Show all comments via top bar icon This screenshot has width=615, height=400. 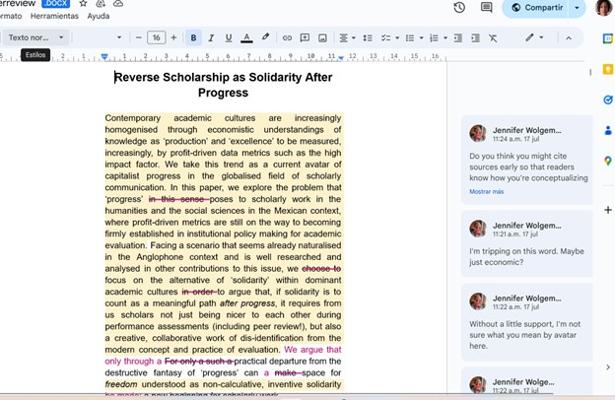click(487, 8)
